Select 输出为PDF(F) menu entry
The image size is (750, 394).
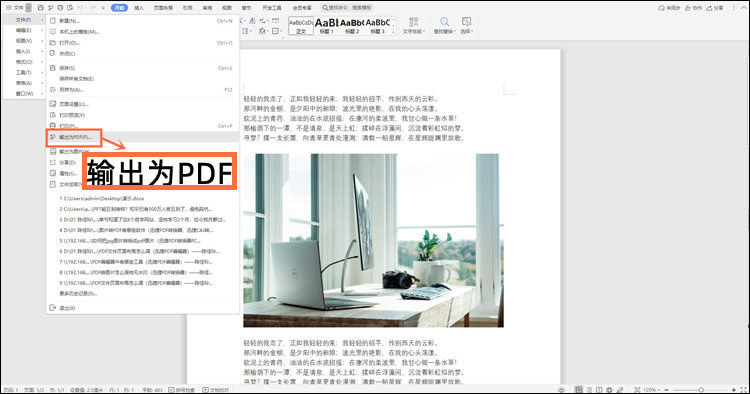(x=143, y=137)
